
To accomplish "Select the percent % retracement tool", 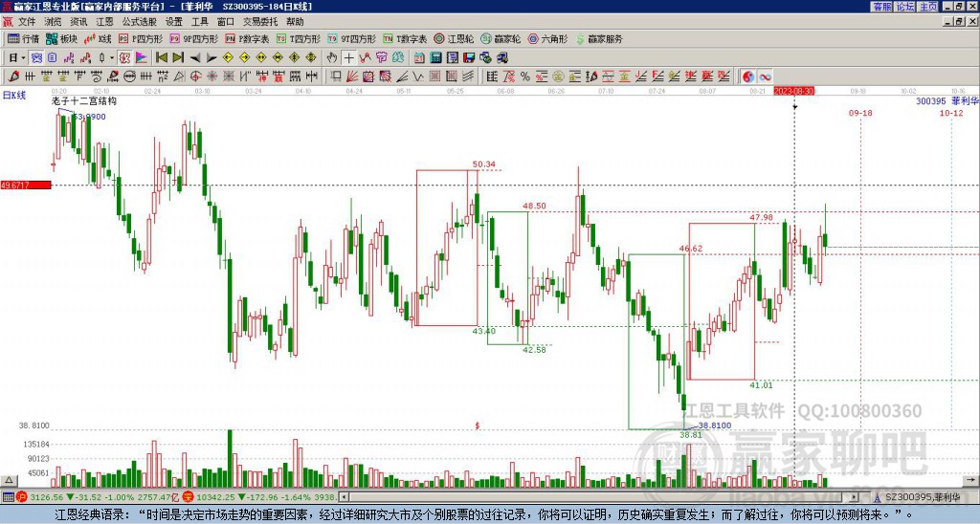I will [x=525, y=76].
